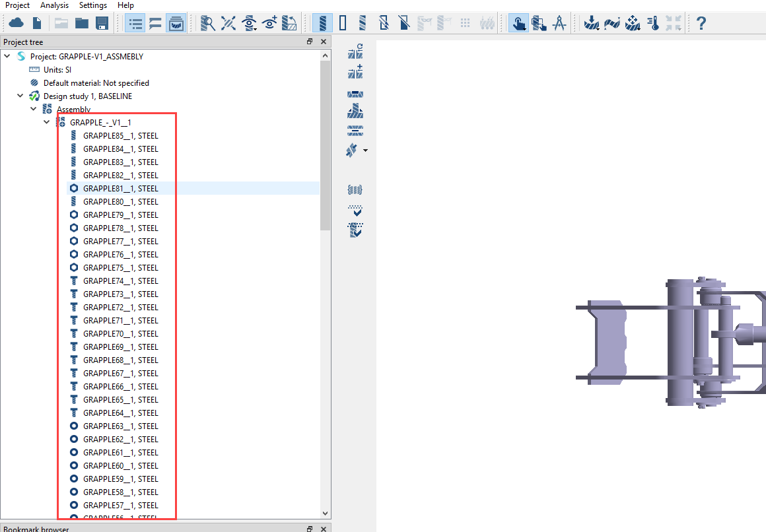Image resolution: width=766 pixels, height=532 pixels.
Task: Open the connections dropdown arrow in vertical toolbar
Action: (x=365, y=151)
